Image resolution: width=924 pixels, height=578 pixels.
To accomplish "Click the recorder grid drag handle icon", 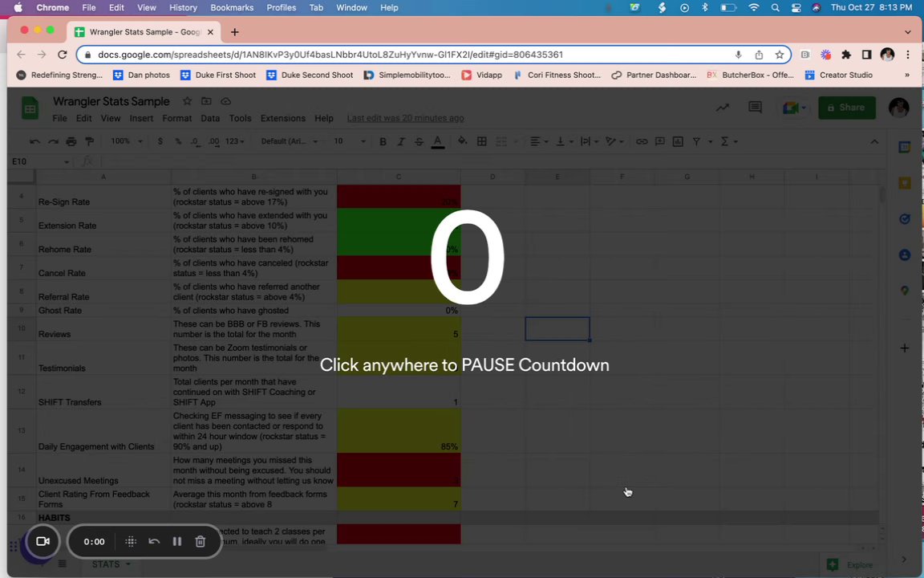I will [x=131, y=541].
